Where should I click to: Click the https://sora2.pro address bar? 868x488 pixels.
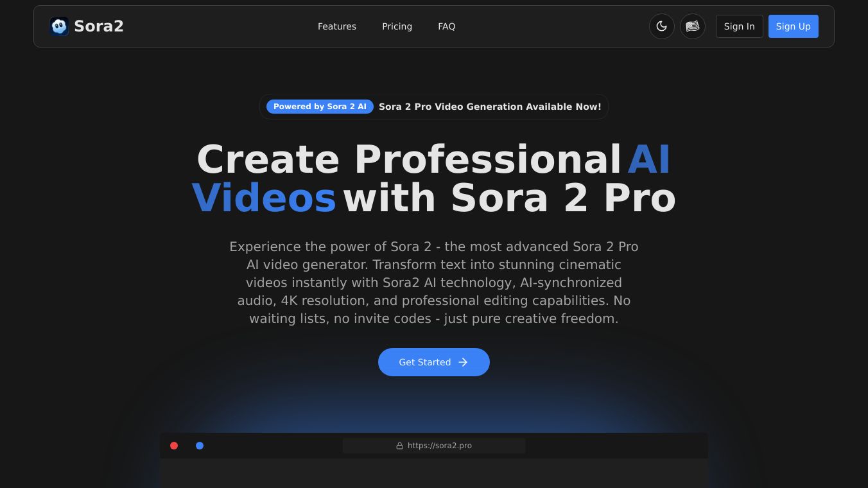(434, 446)
